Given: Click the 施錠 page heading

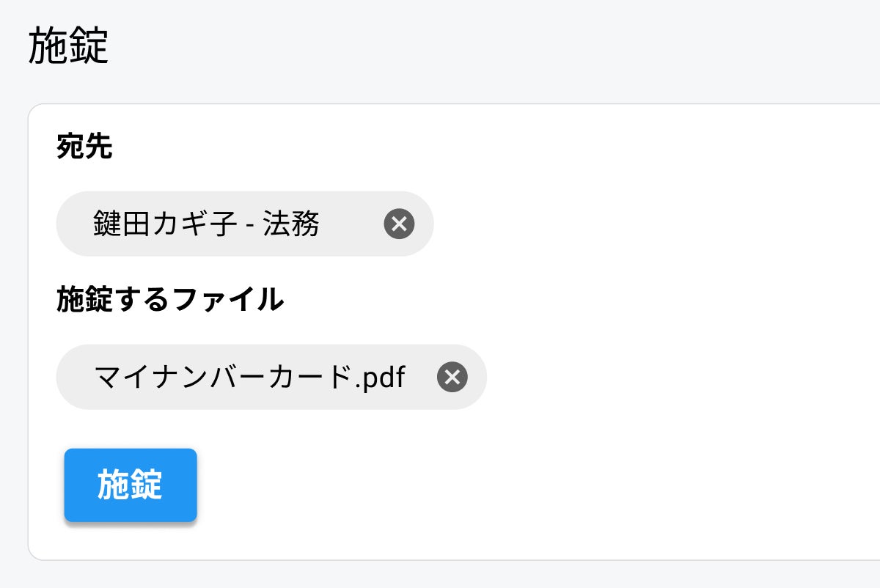Looking at the screenshot, I should click(x=69, y=48).
